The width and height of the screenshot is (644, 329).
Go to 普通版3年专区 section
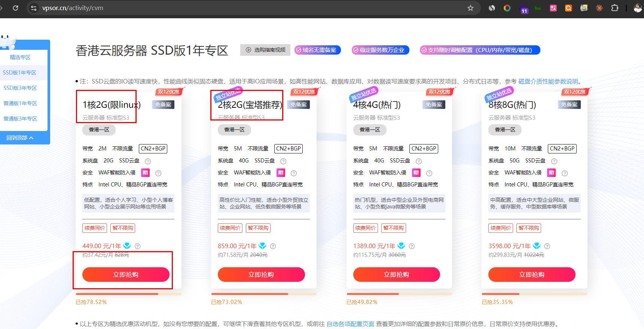point(20,119)
